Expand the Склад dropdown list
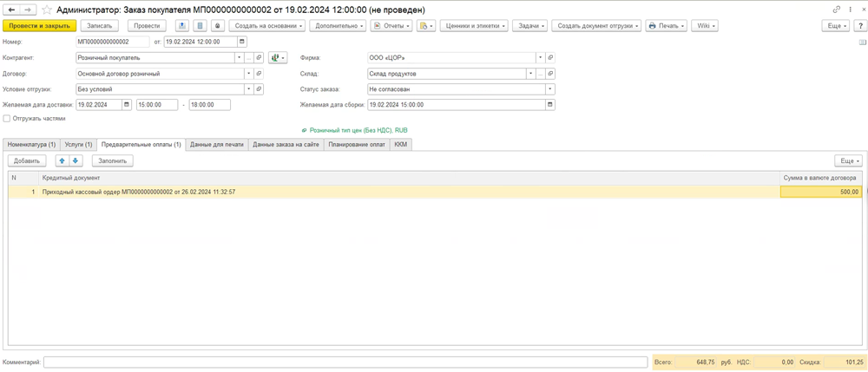This screenshot has width=868, height=372. click(530, 74)
